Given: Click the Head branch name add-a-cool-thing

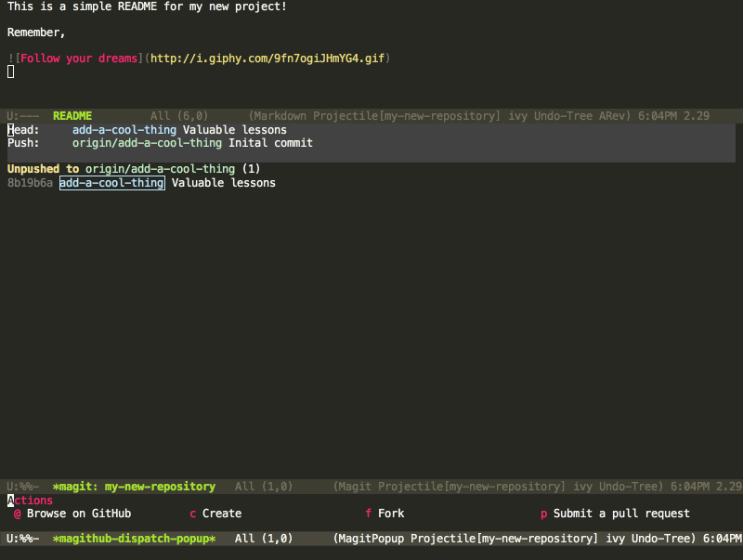Looking at the screenshot, I should [x=124, y=130].
